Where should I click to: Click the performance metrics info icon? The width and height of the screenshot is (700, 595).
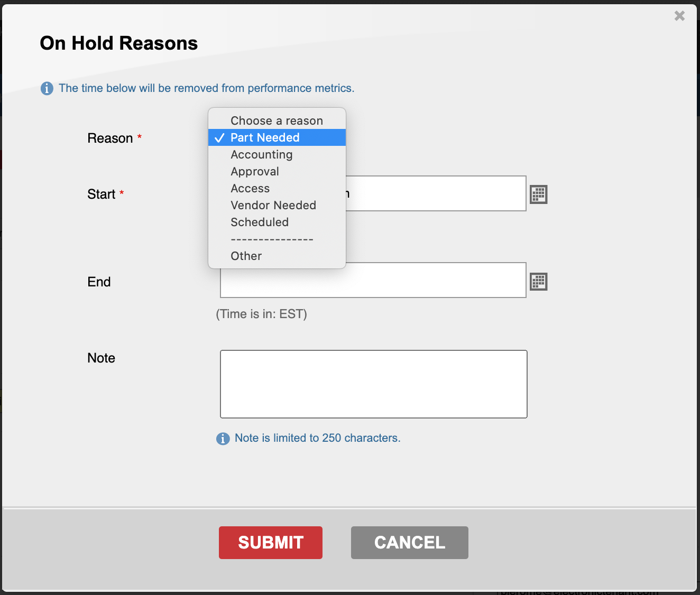coord(47,88)
